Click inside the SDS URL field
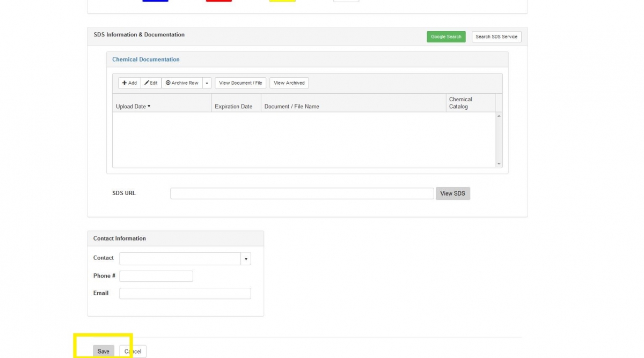 301,193
